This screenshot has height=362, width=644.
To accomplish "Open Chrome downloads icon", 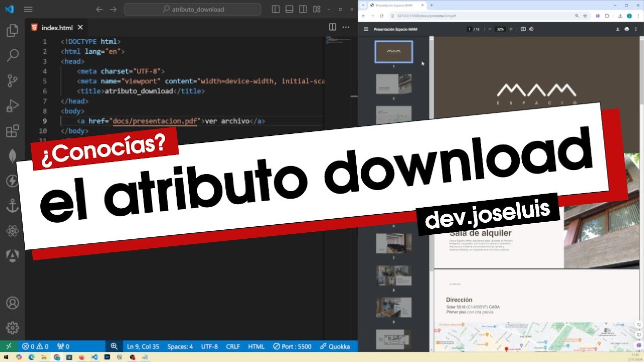I will [620, 16].
